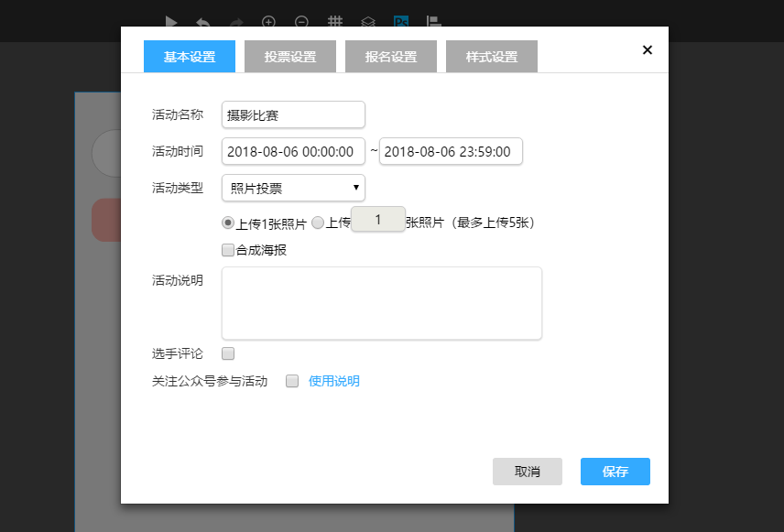784x532 pixels.
Task: Open the 使用说明 link
Action: click(334, 381)
